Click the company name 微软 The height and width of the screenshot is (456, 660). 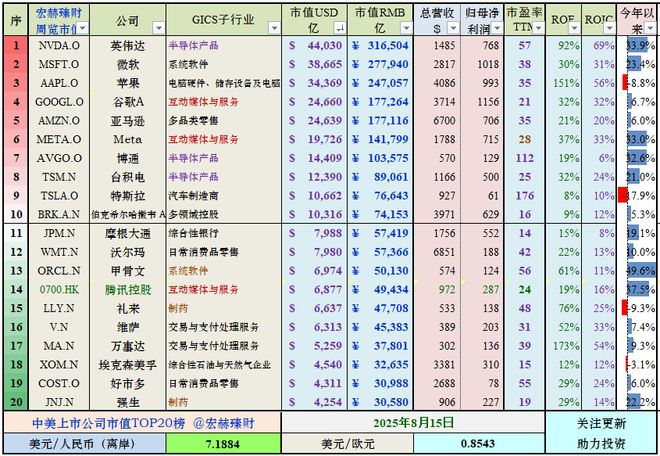coord(128,64)
